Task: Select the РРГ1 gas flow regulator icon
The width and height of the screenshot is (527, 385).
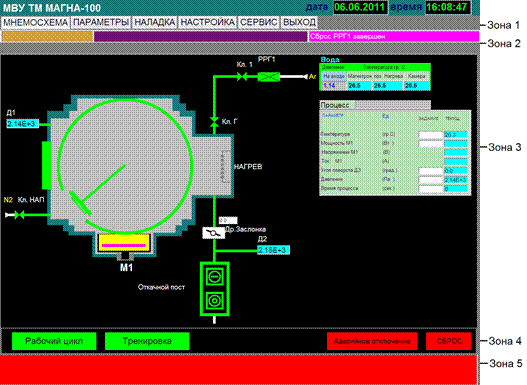Action: coord(269,77)
